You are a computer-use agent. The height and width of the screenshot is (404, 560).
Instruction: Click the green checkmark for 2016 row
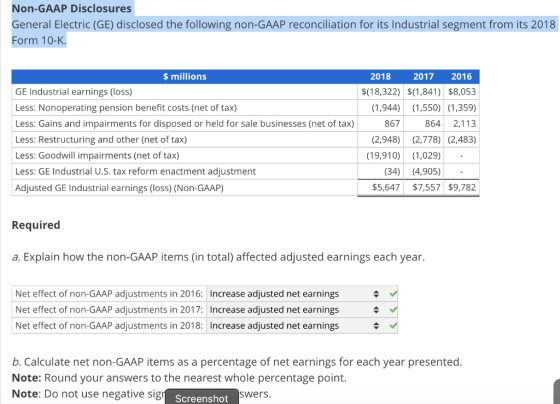[393, 294]
